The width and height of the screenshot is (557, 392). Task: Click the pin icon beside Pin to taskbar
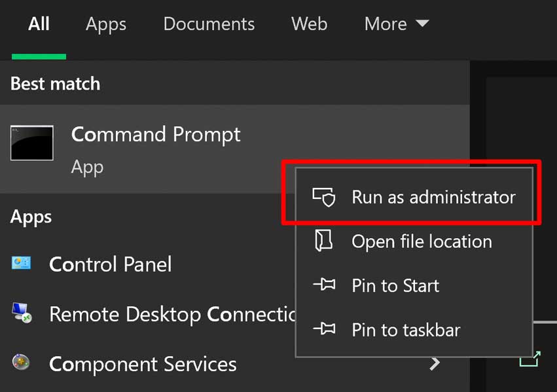(x=327, y=330)
